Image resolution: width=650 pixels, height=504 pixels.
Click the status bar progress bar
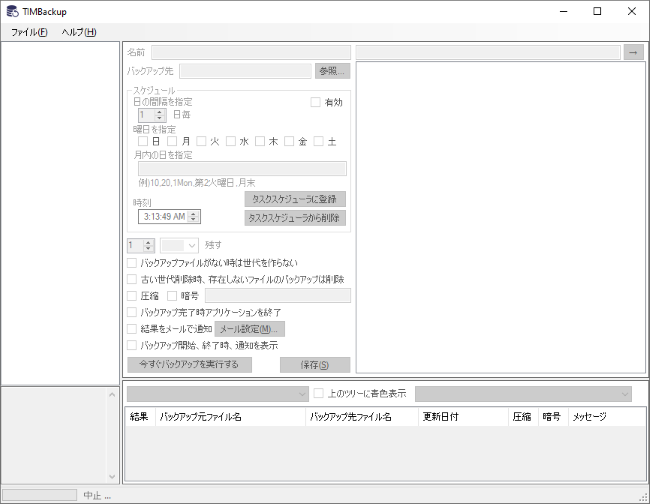[x=39, y=495]
